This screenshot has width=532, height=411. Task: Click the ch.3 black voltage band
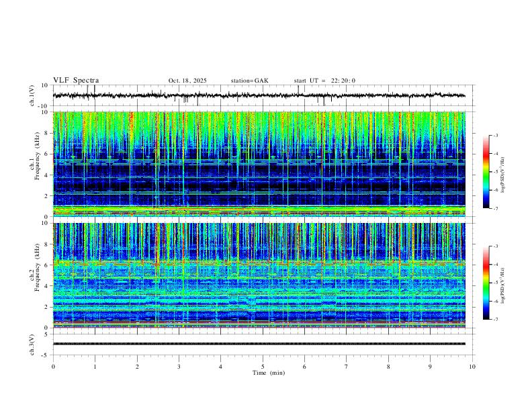259,344
